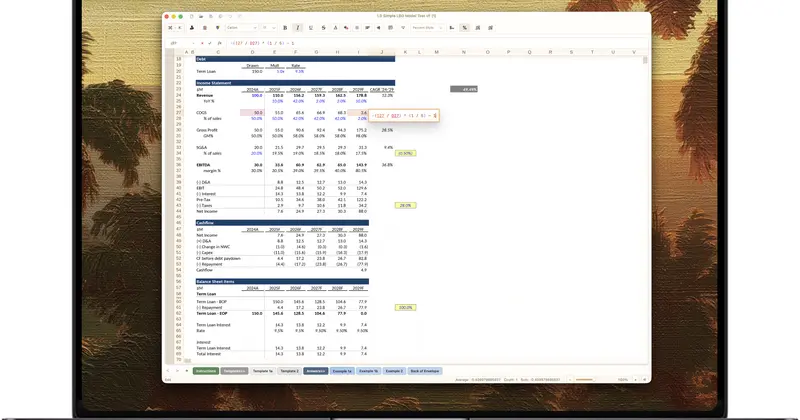Click the previous sheet navigation arrow
Screen dimensions: 800x420
(x=168, y=371)
